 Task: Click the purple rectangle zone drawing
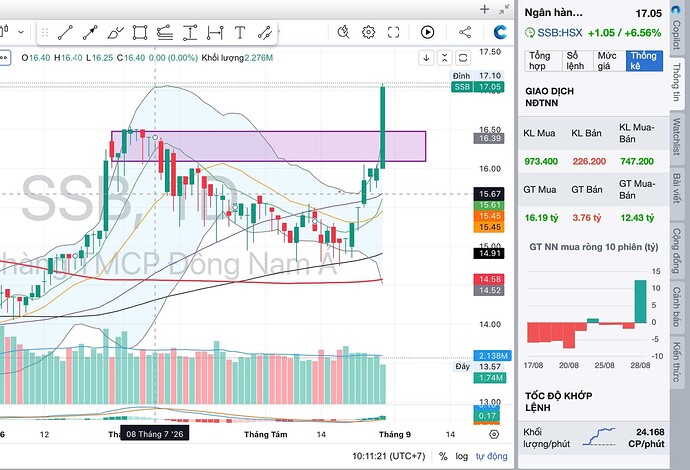coord(268,146)
